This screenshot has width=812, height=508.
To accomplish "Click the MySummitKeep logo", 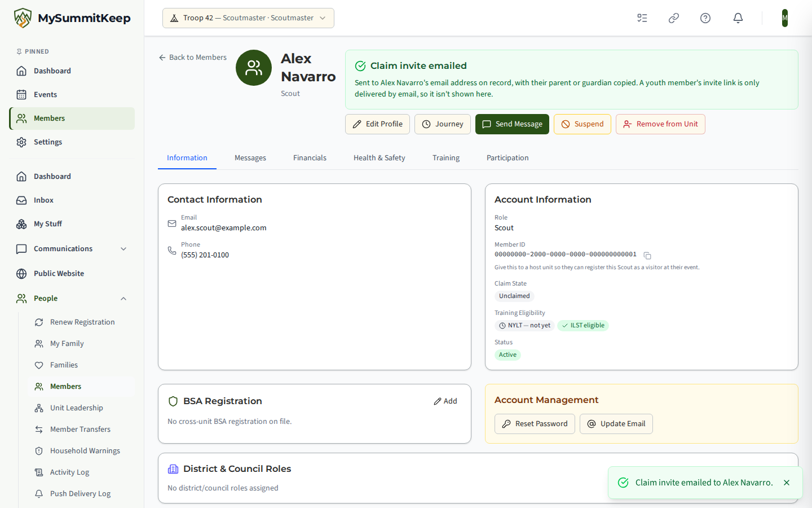I will pyautogui.click(x=72, y=18).
